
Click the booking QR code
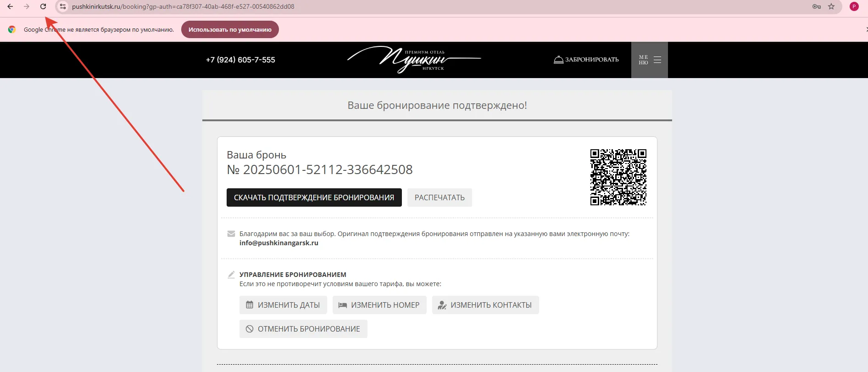(x=618, y=177)
